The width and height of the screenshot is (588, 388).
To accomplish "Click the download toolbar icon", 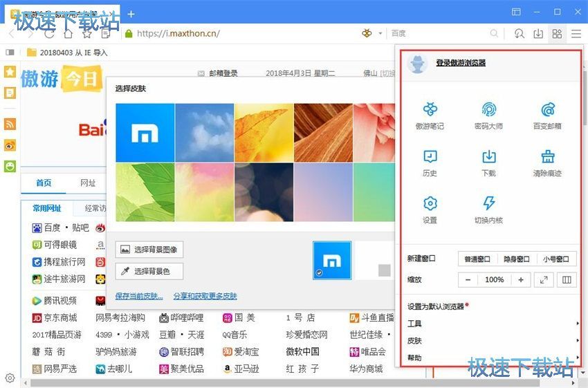I will coord(538,34).
